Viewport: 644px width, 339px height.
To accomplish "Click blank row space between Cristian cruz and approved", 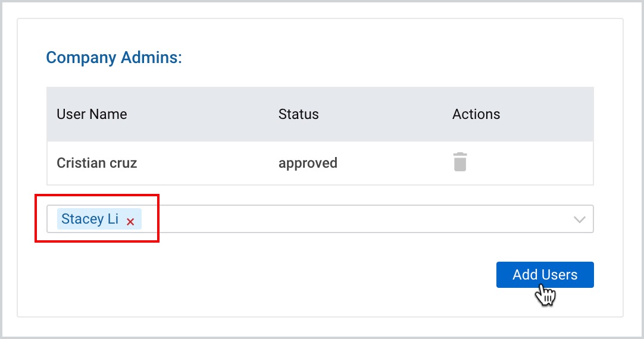I will pyautogui.click(x=207, y=163).
